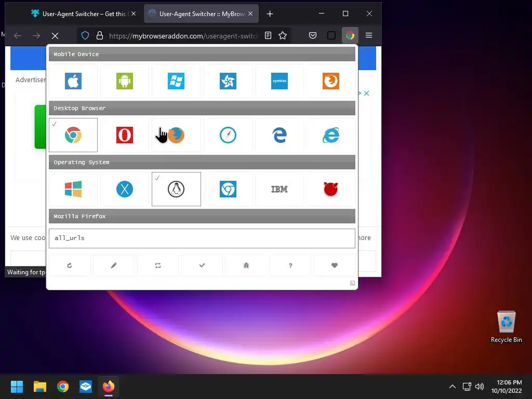Image resolution: width=532 pixels, height=399 pixels.
Task: Pick the Firefox desktop browser icon
Action: tap(176, 135)
